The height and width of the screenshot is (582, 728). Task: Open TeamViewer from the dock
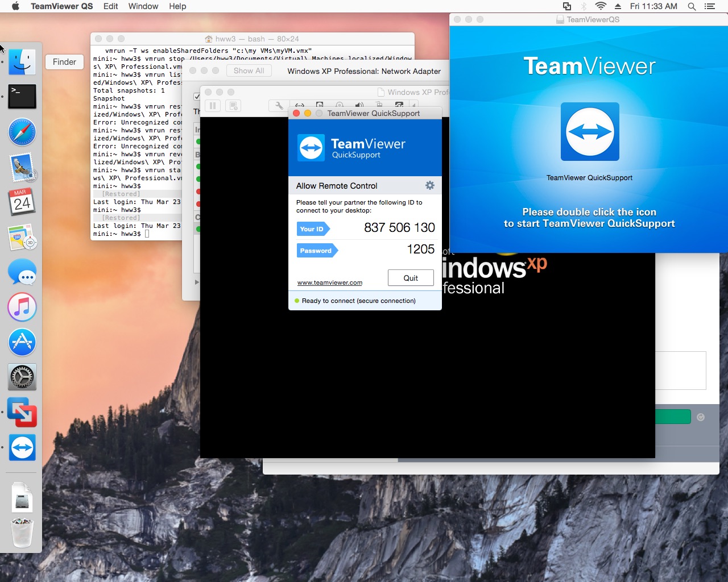pos(22,448)
